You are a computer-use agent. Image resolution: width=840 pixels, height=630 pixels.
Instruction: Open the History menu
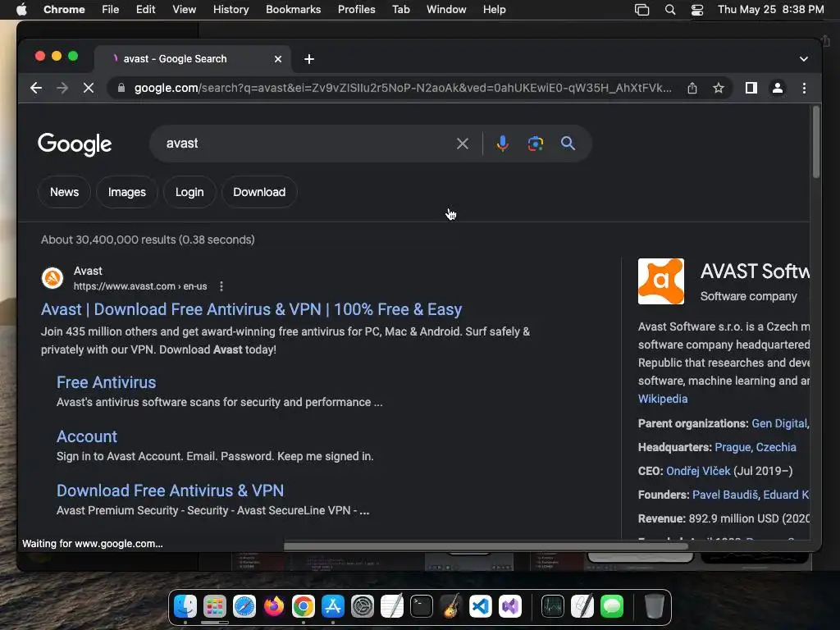pos(231,10)
